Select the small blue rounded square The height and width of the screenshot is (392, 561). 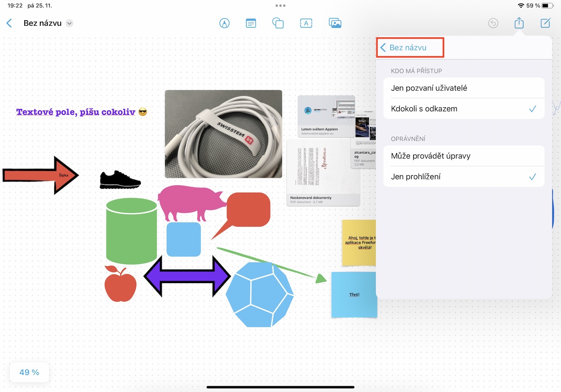[x=184, y=239]
